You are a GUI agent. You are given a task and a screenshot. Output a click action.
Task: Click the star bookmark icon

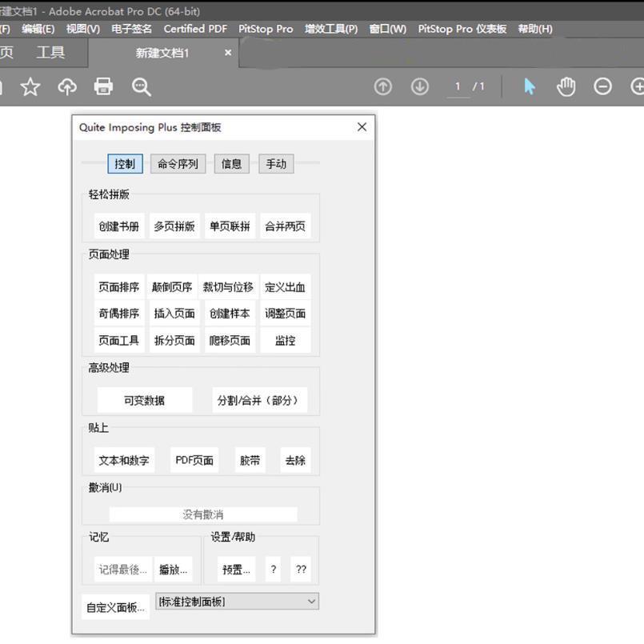[x=30, y=86]
